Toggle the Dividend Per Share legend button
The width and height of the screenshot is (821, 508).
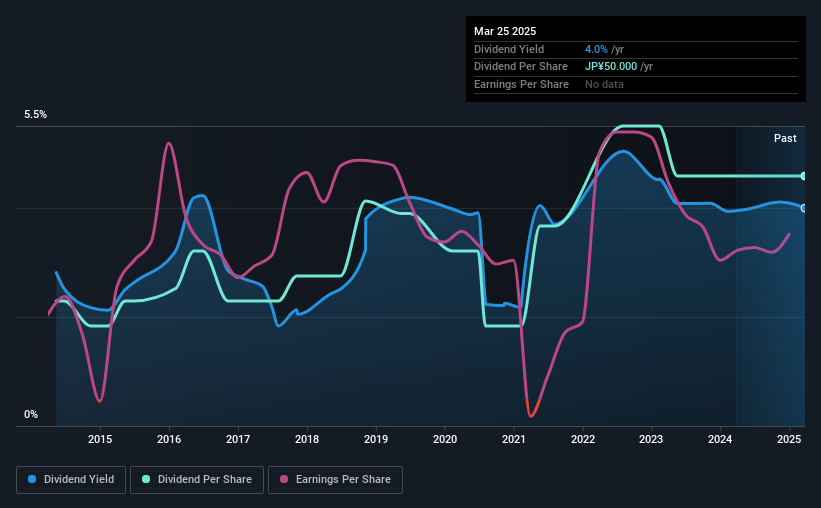click(x=197, y=480)
